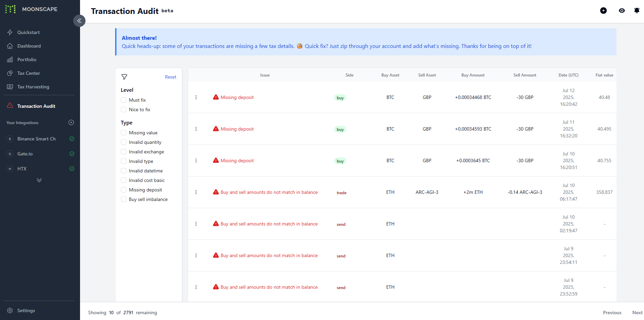
Task: Click the Binance synced checkmark icon
Action: tap(72, 139)
